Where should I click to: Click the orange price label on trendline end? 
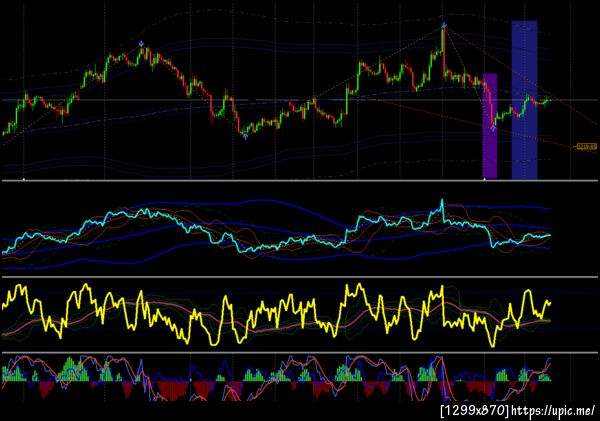(587, 146)
